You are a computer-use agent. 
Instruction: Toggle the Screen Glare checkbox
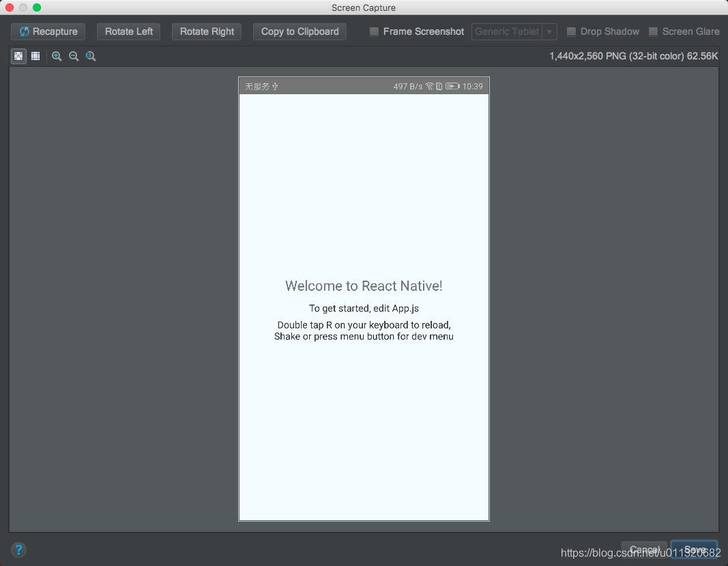[x=653, y=31]
